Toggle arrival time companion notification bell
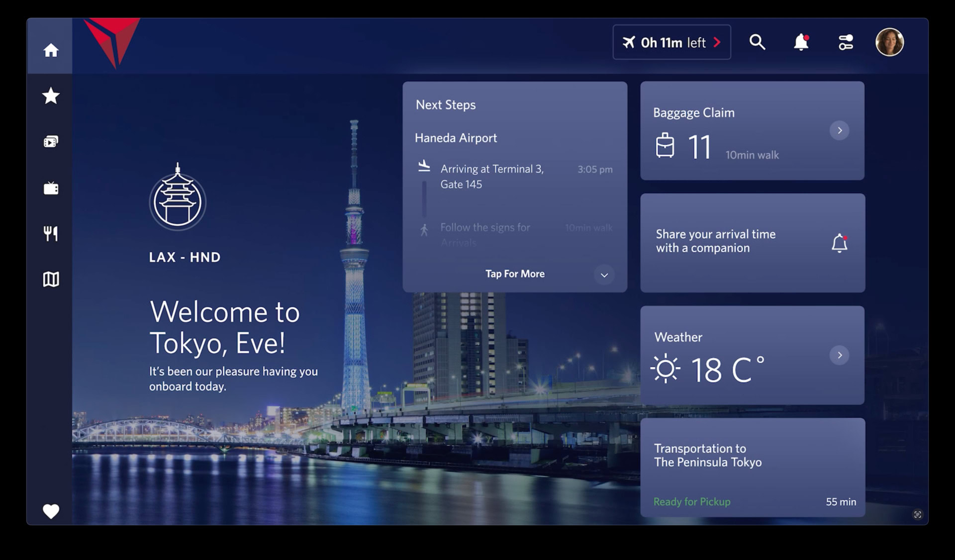The width and height of the screenshot is (955, 560). click(839, 241)
